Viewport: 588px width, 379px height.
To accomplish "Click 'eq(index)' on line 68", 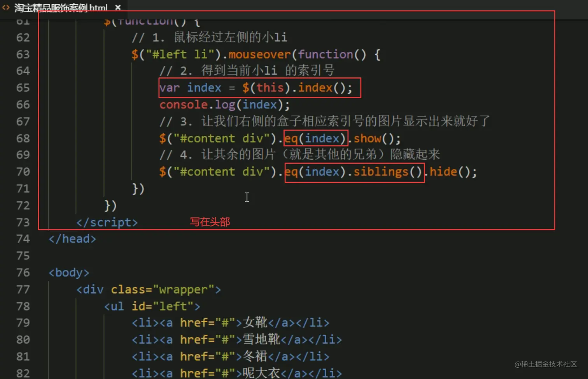I will coord(315,138).
